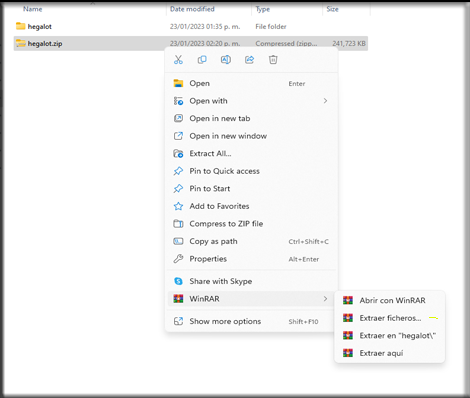Sort by the Size column header
This screenshot has width=470, height=398.
[332, 9]
